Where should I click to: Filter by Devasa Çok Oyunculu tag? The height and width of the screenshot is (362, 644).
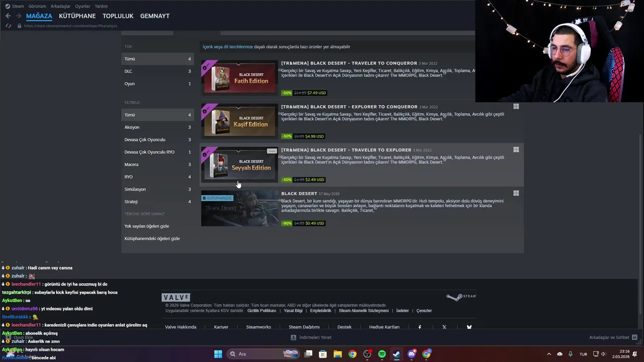(157, 140)
